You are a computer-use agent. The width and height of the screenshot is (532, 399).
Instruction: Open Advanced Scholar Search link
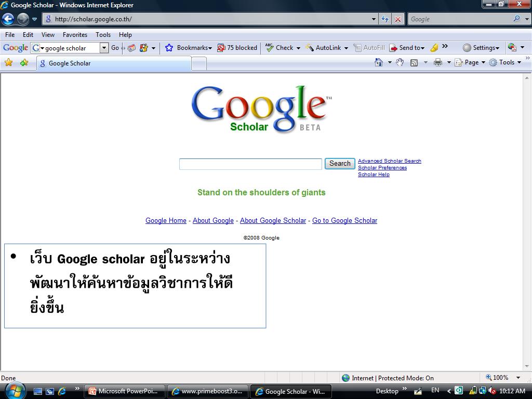point(390,161)
